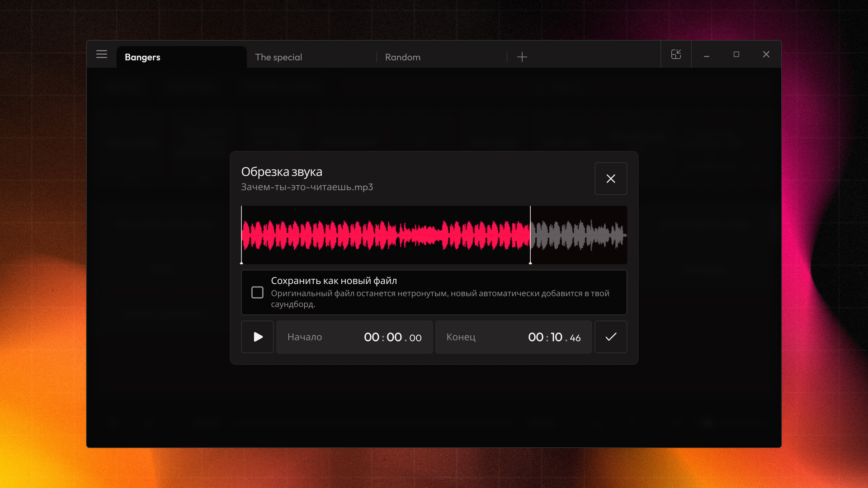The height and width of the screenshot is (488, 868).
Task: Enable Сохранить как новый файл checkbox
Action: 257,292
